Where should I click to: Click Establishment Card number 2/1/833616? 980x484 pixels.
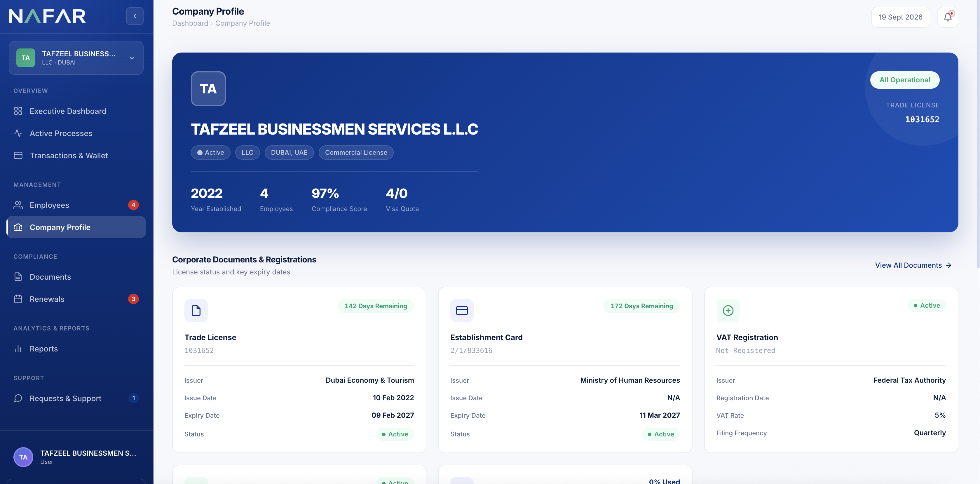coord(471,350)
